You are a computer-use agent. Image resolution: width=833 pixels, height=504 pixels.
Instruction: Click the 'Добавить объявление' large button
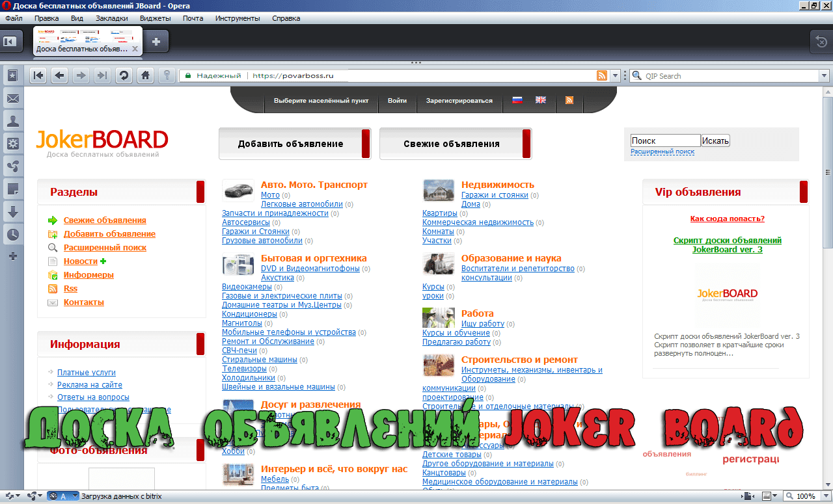295,144
